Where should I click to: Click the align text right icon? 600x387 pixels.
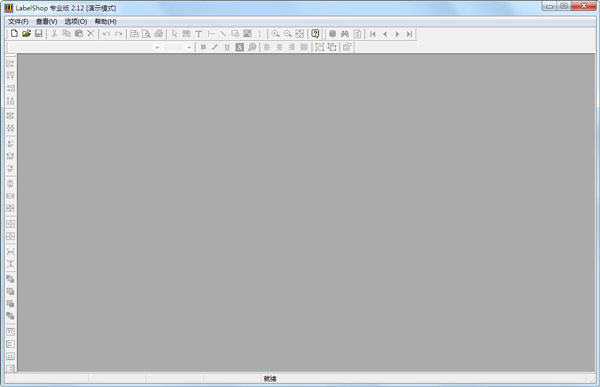[x=292, y=47]
